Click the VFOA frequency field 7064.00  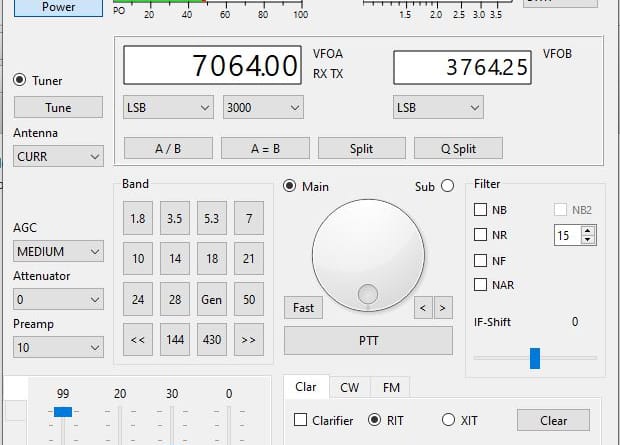coord(212,67)
